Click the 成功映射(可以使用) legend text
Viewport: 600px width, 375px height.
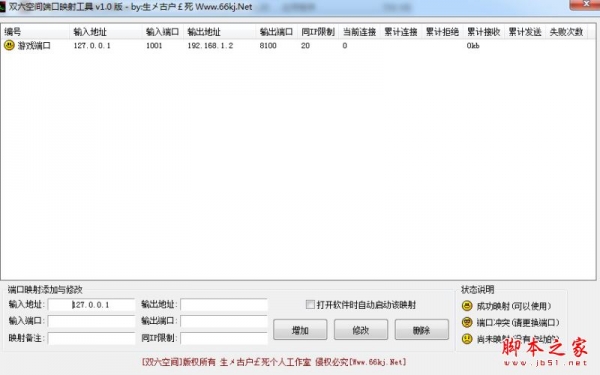(x=514, y=306)
